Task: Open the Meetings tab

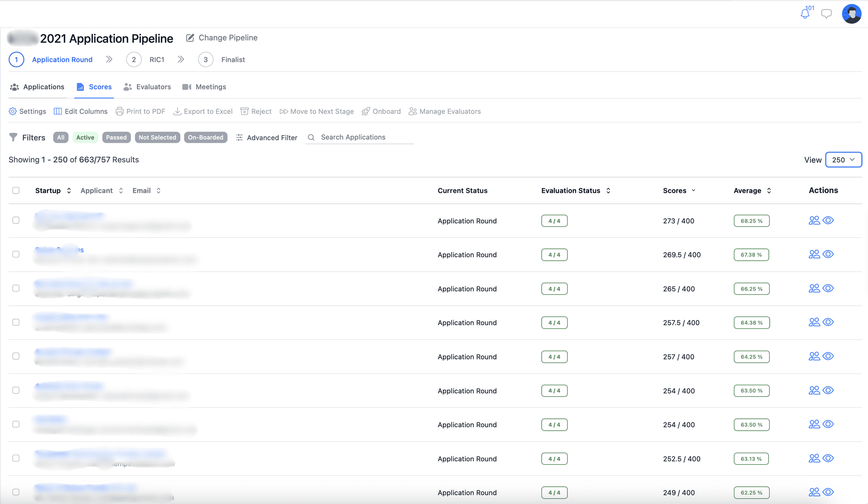Action: coord(211,86)
